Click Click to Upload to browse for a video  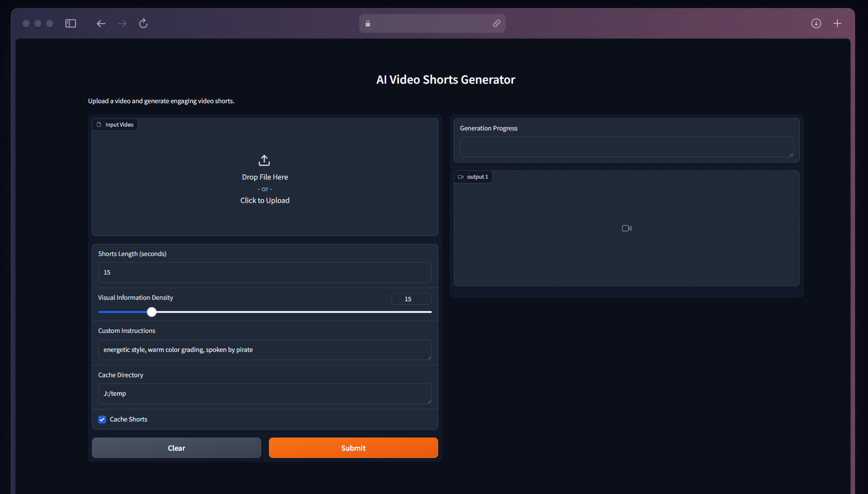click(x=265, y=200)
